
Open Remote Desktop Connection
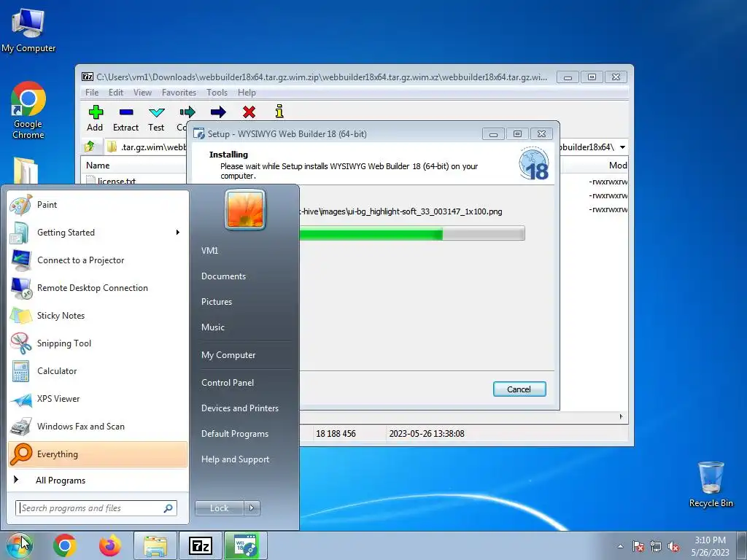98,287
